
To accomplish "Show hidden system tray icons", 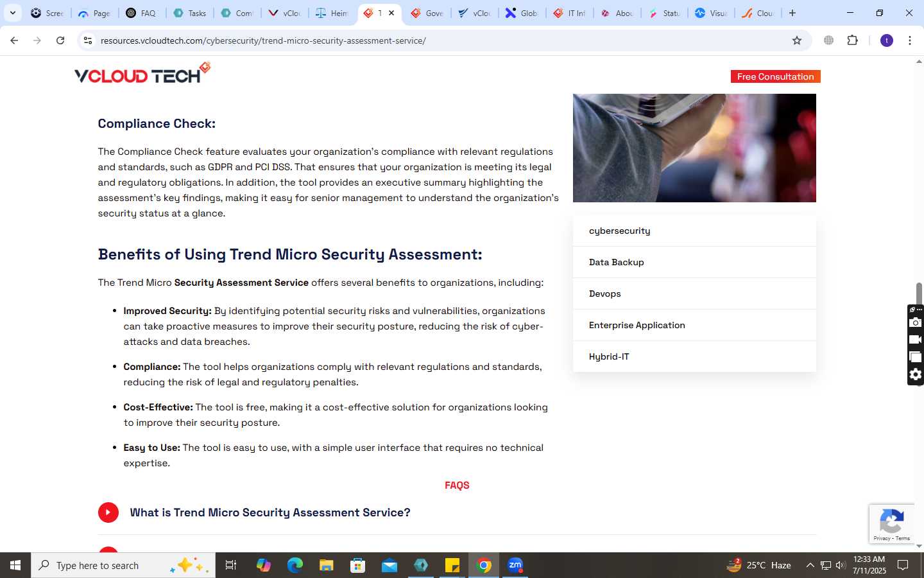I will (x=810, y=565).
